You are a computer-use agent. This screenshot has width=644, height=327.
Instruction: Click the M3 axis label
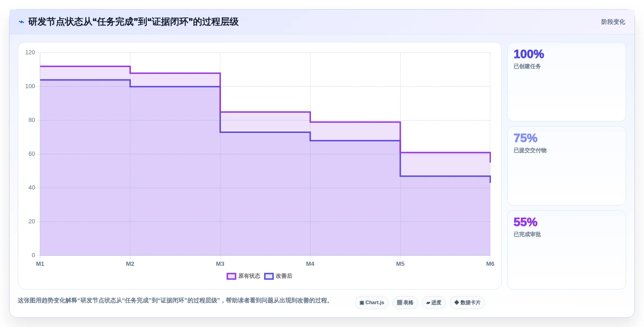pyautogui.click(x=220, y=264)
